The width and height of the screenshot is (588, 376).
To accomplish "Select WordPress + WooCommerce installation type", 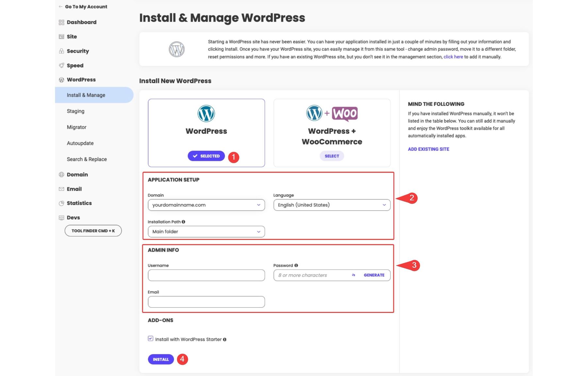I will 332,156.
